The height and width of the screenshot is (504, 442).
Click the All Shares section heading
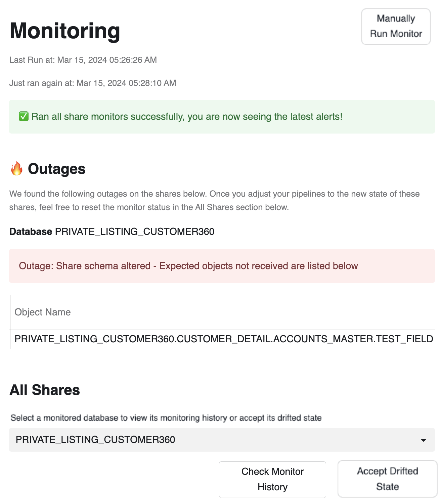tap(45, 390)
